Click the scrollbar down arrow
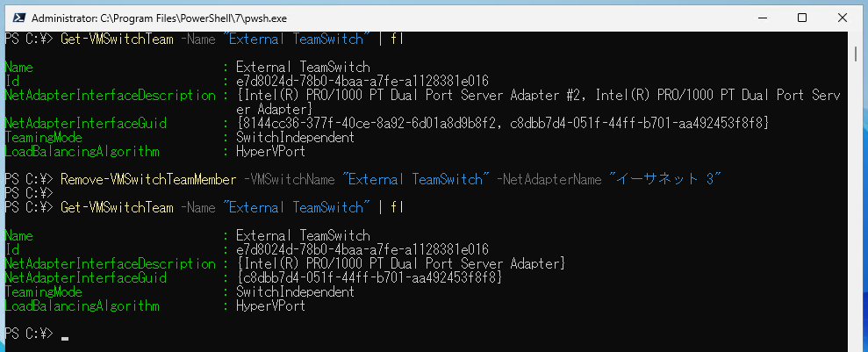868x352 pixels. [857, 343]
